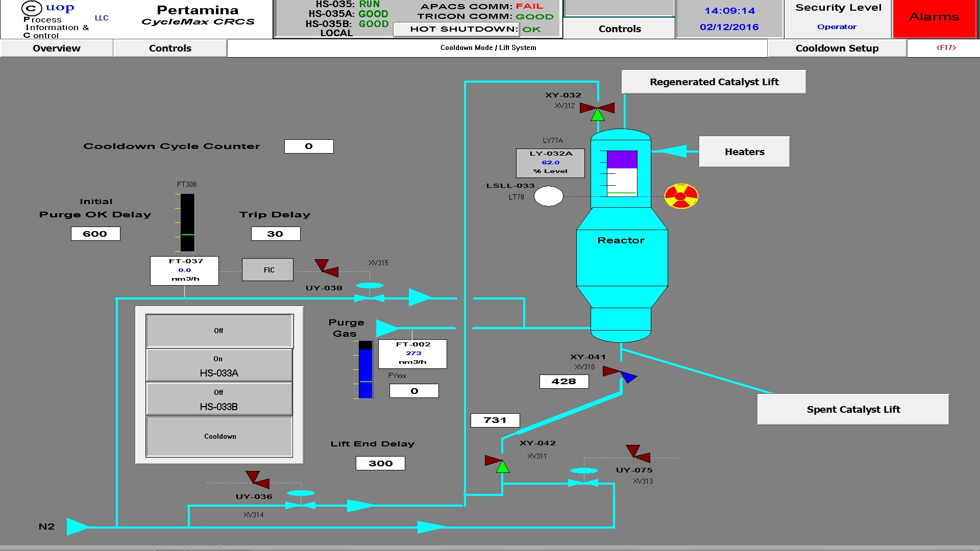Click the Purge Gas inlet arrow

pos(387,328)
